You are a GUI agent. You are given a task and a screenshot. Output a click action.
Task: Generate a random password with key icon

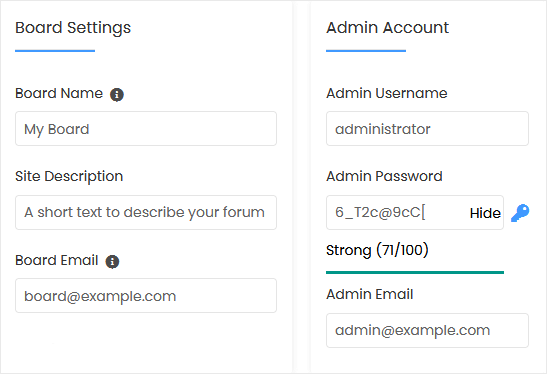tap(520, 213)
